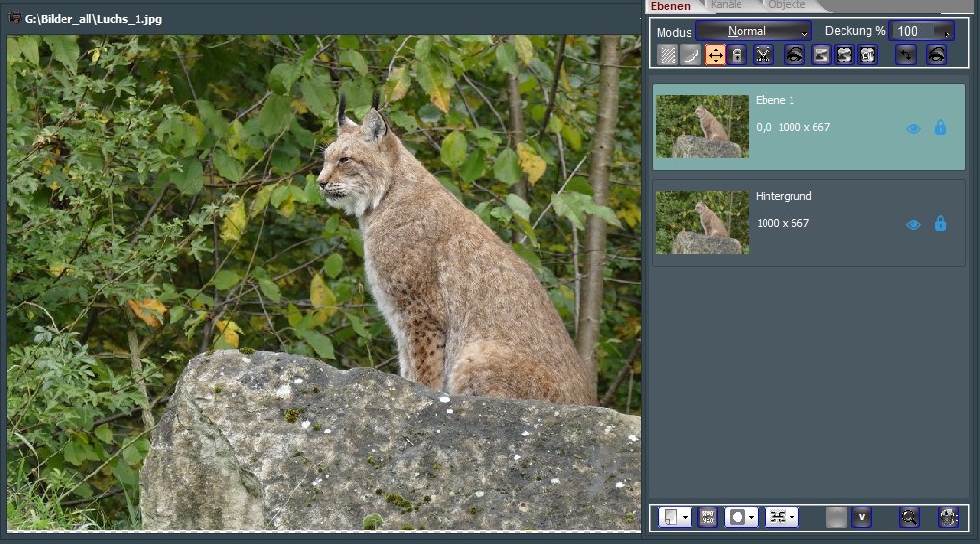Open the Modus blend mode dropdown
This screenshot has width=980, height=544.
click(x=753, y=31)
